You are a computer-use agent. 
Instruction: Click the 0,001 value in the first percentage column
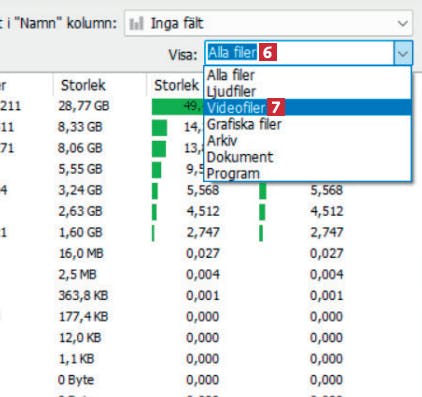(203, 295)
